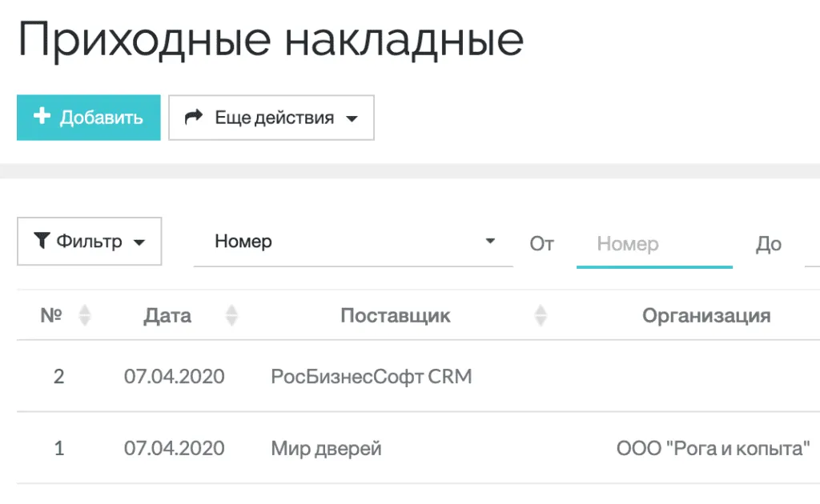Open the Мир дверей supplier row

tap(326, 448)
